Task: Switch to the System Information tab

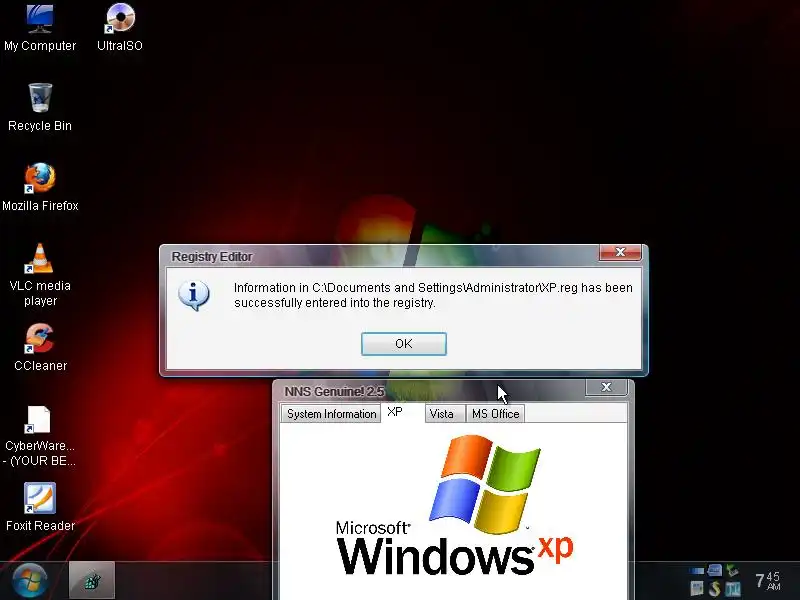Action: coord(331,414)
